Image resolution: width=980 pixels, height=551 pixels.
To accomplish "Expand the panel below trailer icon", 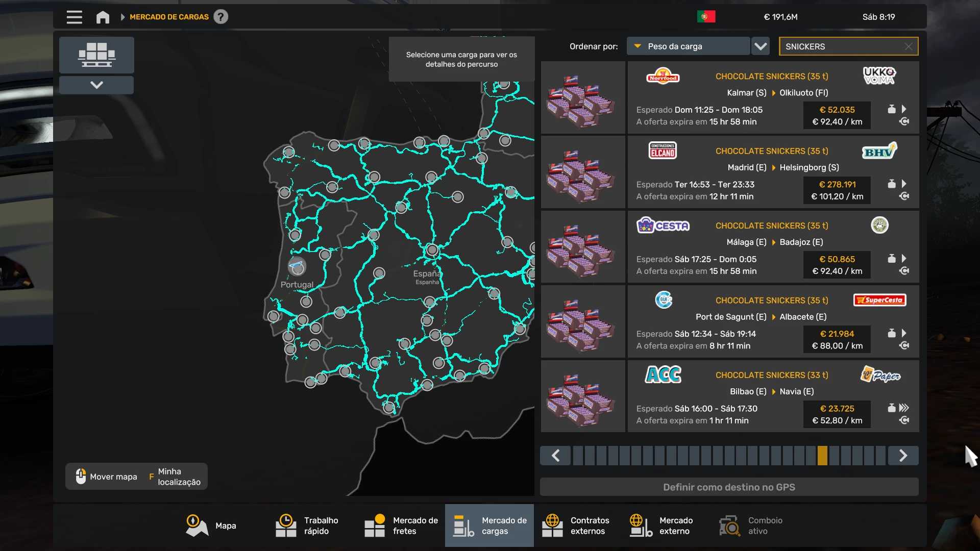I will point(96,85).
